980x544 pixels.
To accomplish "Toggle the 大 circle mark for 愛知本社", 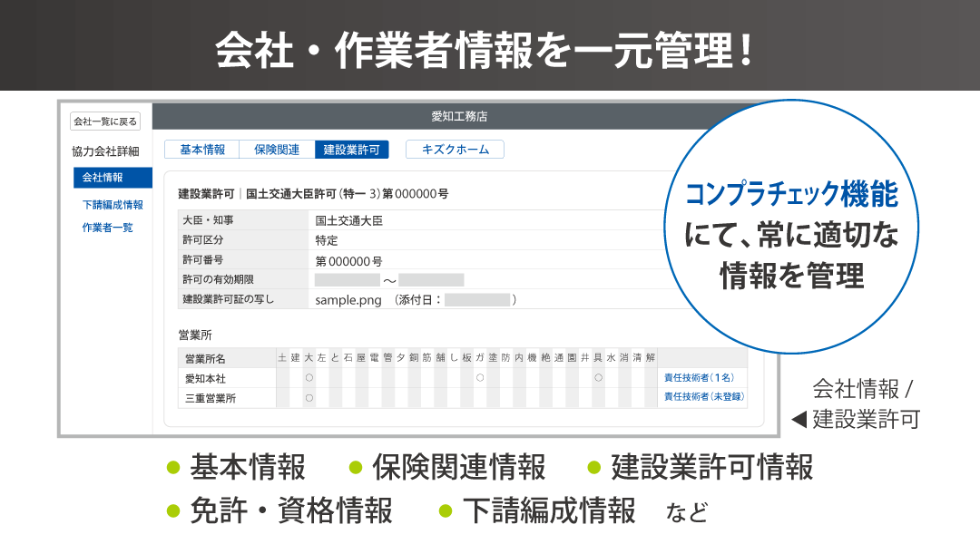I will click(x=309, y=377).
